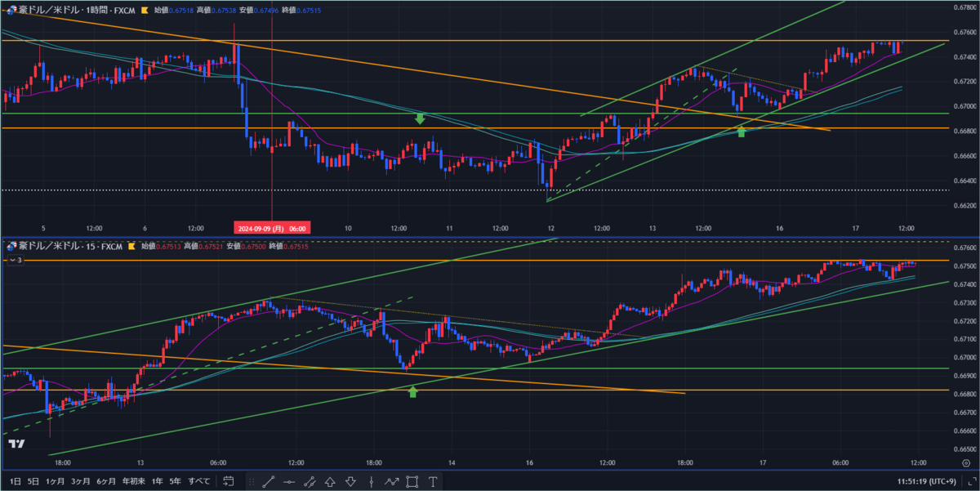Select the up arrow marker tool

(x=330, y=482)
